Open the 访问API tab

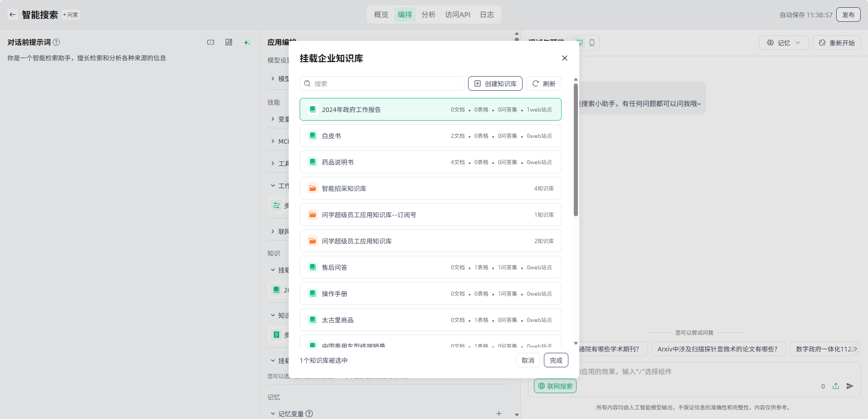[x=457, y=15]
